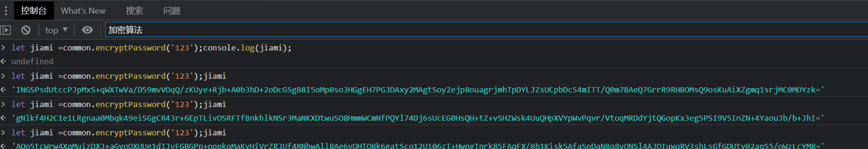The image size is (868, 149).
Task: Open the top JavaScript context dropdown
Action: (56, 30)
